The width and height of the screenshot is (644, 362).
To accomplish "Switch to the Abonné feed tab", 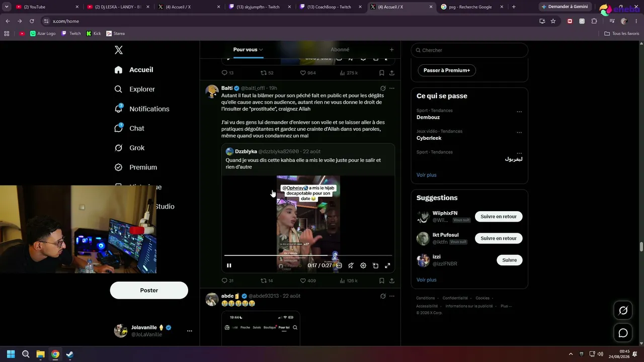I will point(340,50).
